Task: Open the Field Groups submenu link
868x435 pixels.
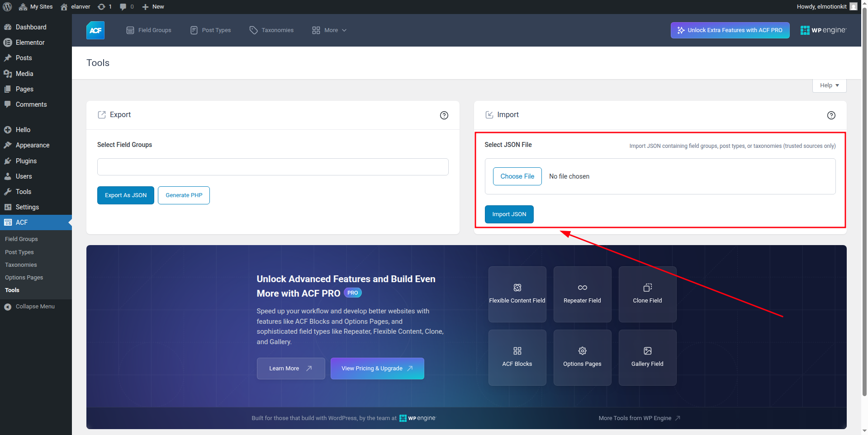Action: point(21,239)
